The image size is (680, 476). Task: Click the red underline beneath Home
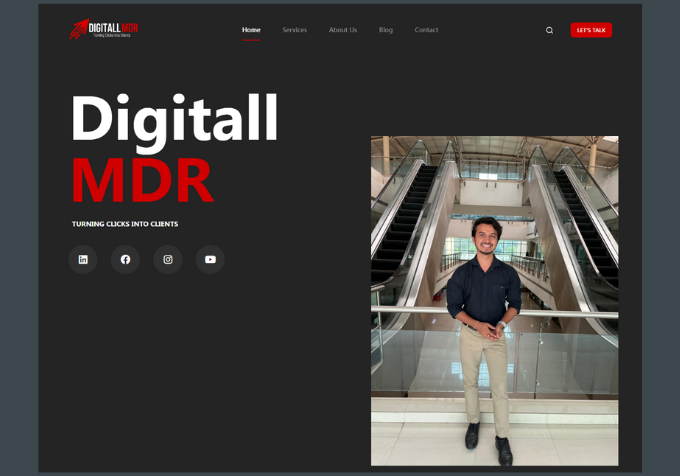click(251, 40)
